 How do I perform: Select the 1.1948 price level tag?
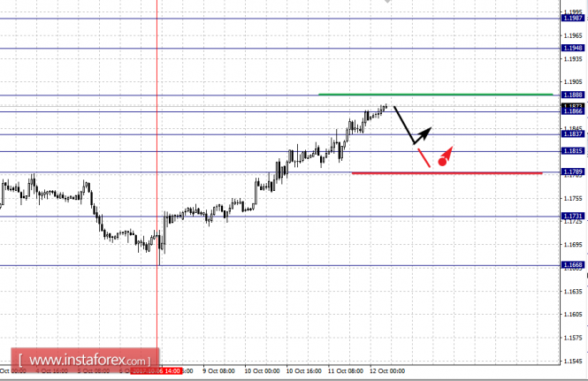571,49
